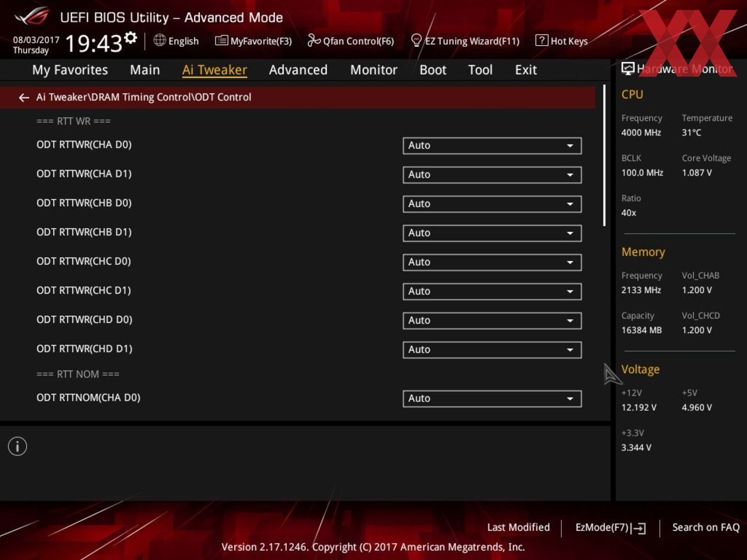Click the MyFavorite list icon
The height and width of the screenshot is (560, 747).
[x=221, y=41]
